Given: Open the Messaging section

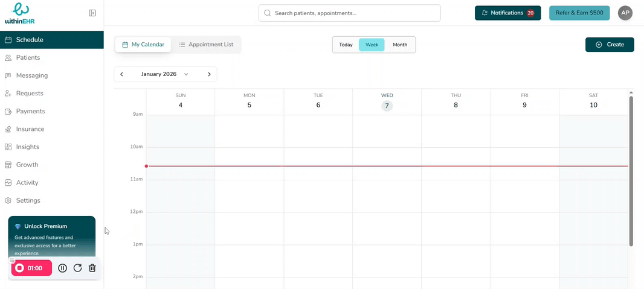Looking at the screenshot, I should (31, 75).
